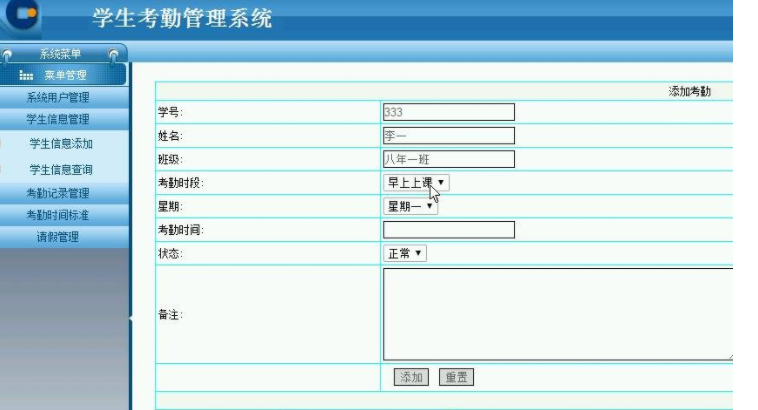The image size is (758, 410).
Task: Collapse the sidebar using the splitter arrow
Action: coord(131,319)
